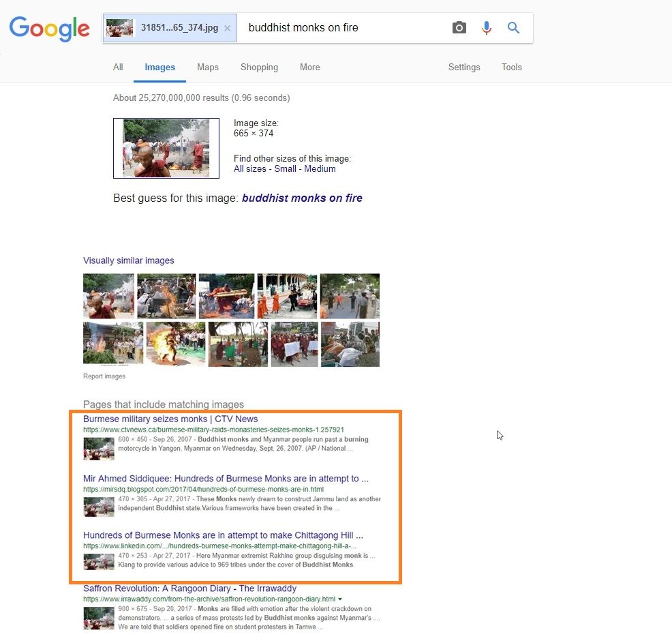Open third similar image in bottom row
672x643 pixels.
point(238,344)
